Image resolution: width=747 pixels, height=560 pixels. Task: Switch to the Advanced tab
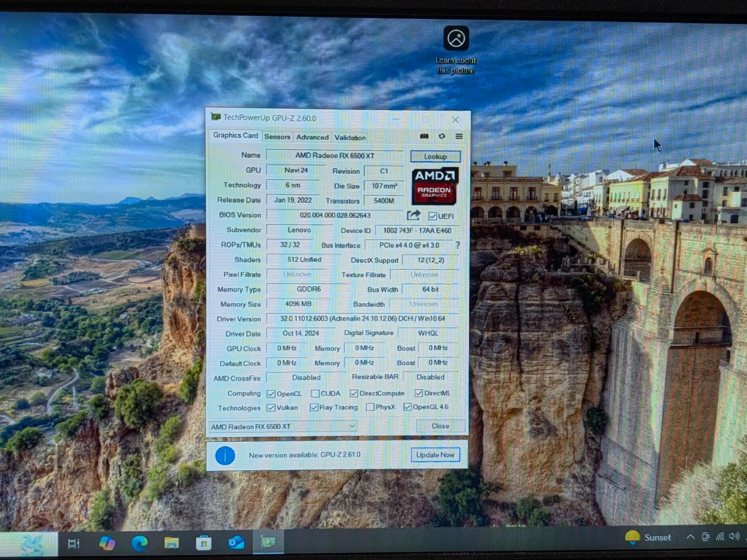pyautogui.click(x=312, y=137)
